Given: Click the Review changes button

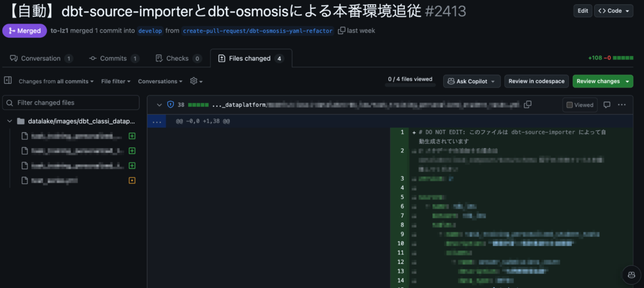Looking at the screenshot, I should pyautogui.click(x=603, y=81).
